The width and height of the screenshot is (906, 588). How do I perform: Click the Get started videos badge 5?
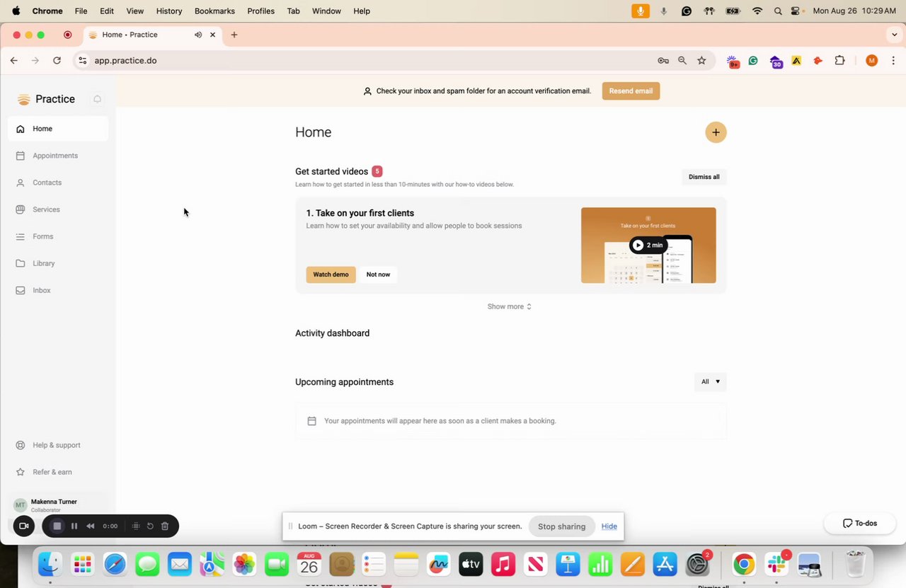[377, 171]
